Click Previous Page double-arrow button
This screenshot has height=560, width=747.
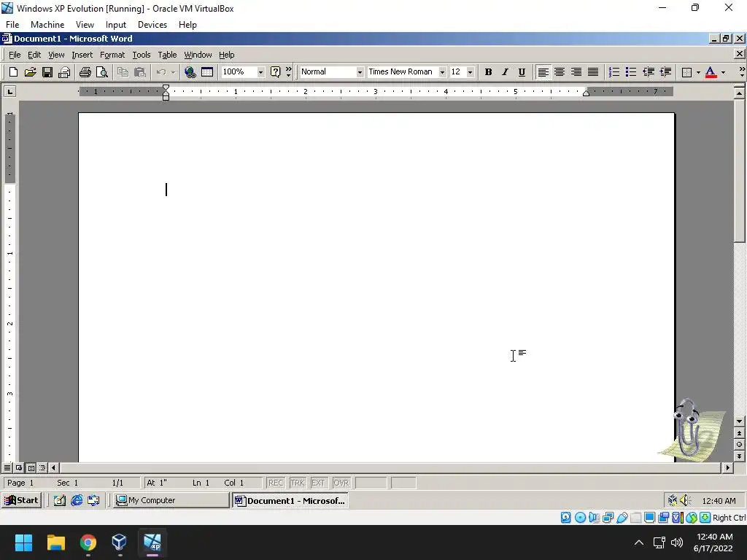[x=739, y=433]
